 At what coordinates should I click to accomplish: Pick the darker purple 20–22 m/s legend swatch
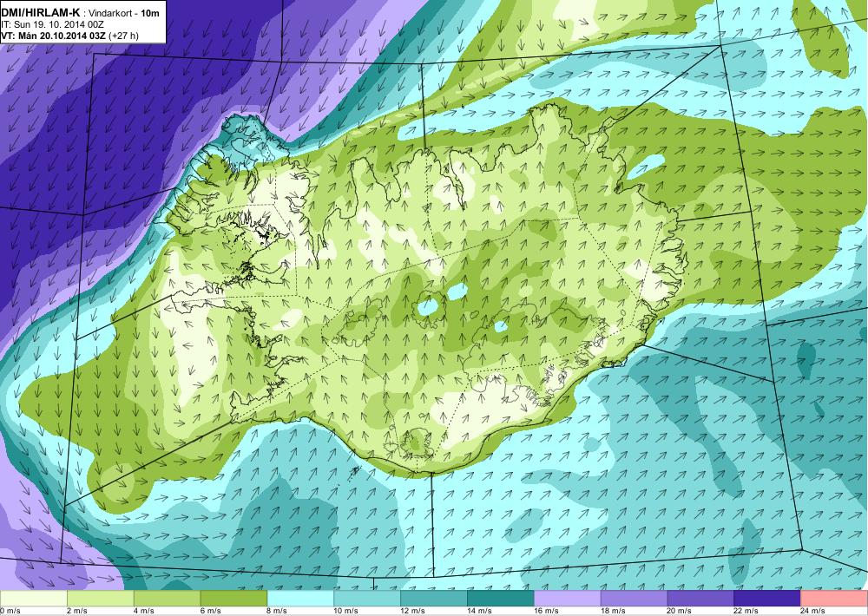point(700,599)
